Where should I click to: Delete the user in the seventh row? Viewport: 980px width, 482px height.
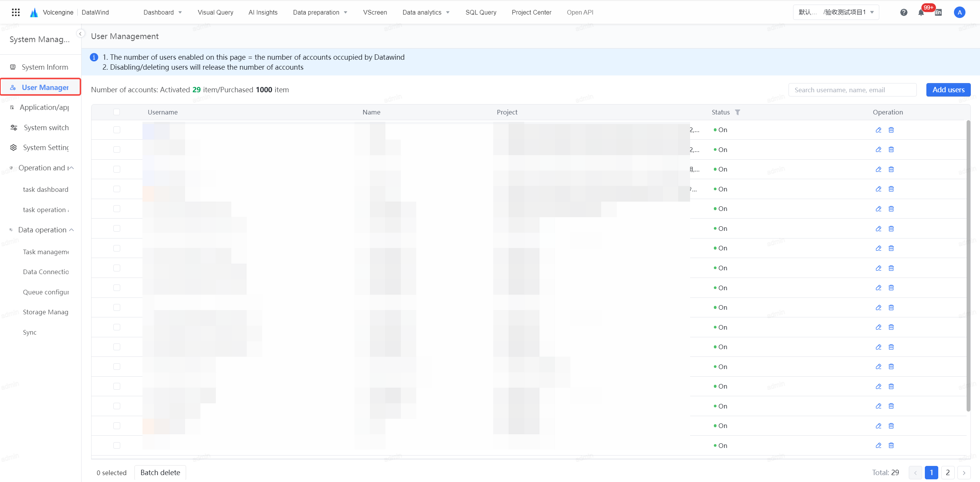pyautogui.click(x=891, y=248)
